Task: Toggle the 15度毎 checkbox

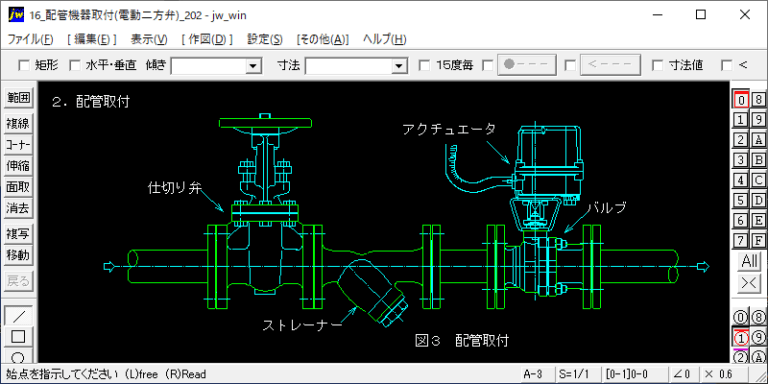Action: pos(425,65)
